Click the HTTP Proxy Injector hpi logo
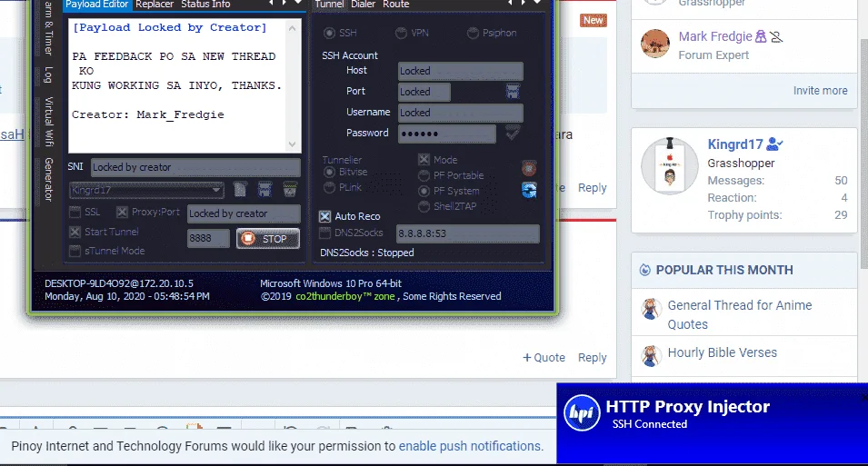Screen dimensions: 868x466 point(582,413)
